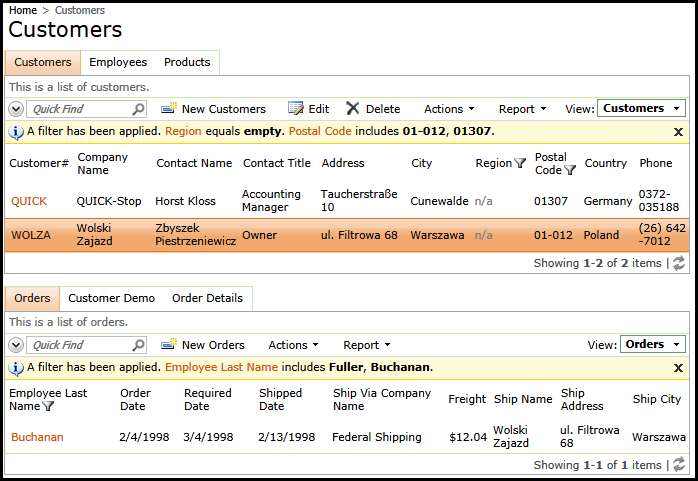Open the orders Report dropdown
Viewport: 698px width, 481px height.
(367, 345)
